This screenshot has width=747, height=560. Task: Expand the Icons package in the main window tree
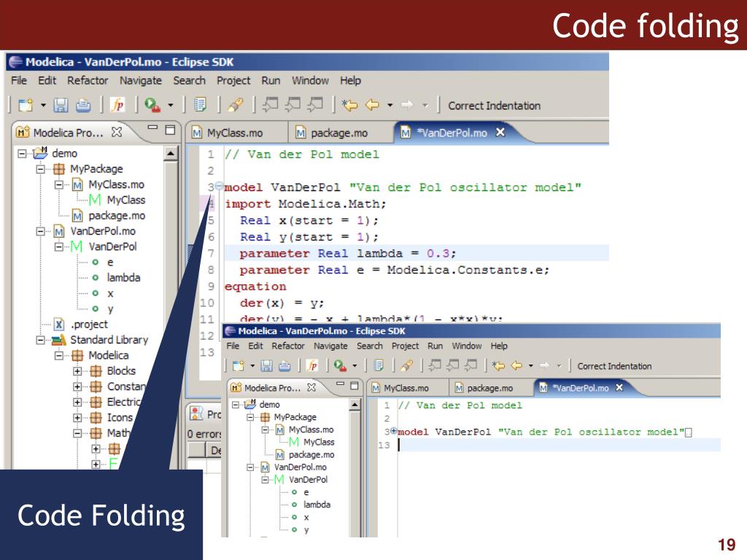(x=77, y=418)
